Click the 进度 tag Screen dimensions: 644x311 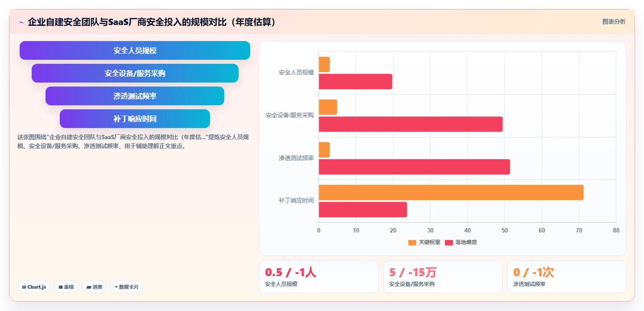[x=94, y=287]
